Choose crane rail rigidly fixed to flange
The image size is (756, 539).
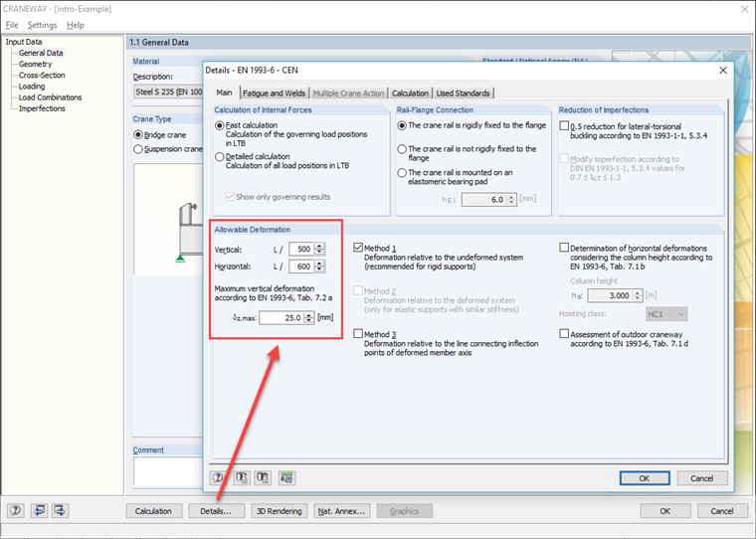coord(402,125)
